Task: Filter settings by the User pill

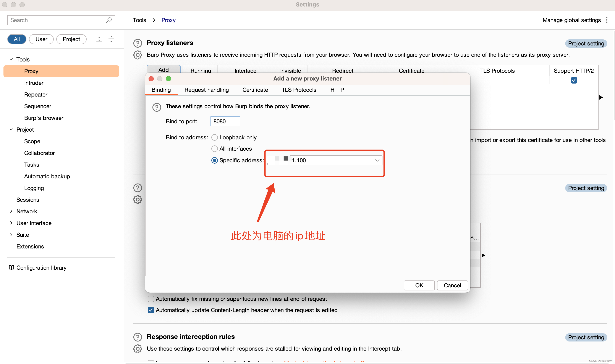Action: pyautogui.click(x=41, y=39)
